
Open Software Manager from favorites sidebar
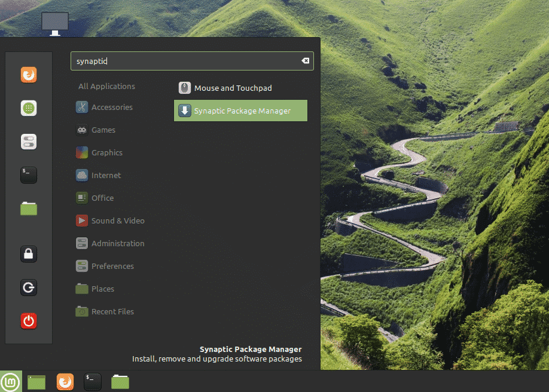pyautogui.click(x=29, y=108)
